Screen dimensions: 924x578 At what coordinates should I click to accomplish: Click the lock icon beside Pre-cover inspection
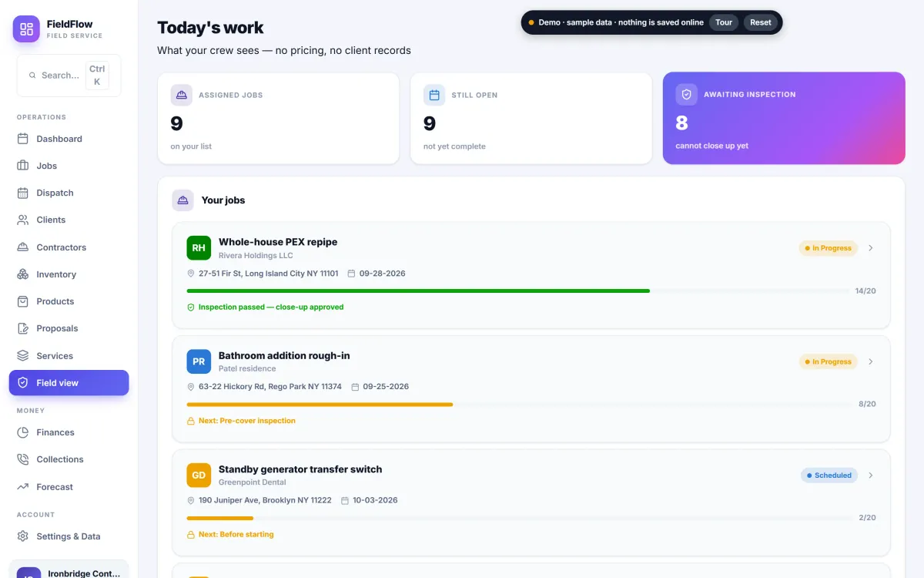pos(191,421)
